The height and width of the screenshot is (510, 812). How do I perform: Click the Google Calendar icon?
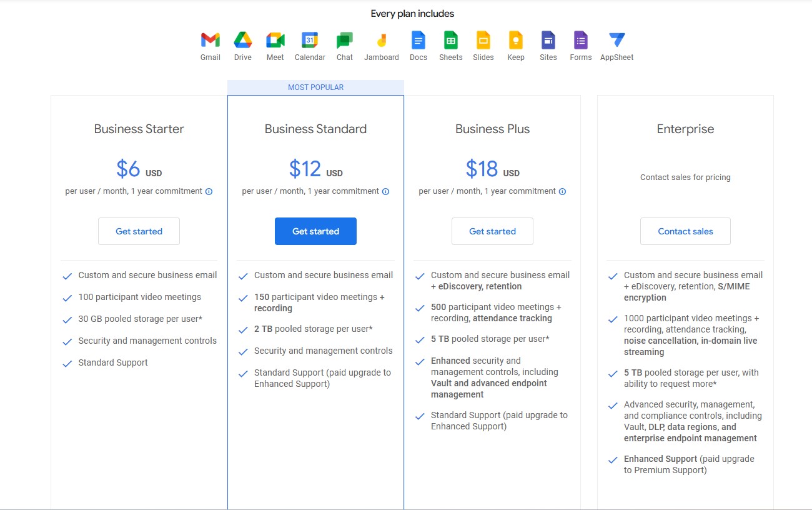point(310,41)
